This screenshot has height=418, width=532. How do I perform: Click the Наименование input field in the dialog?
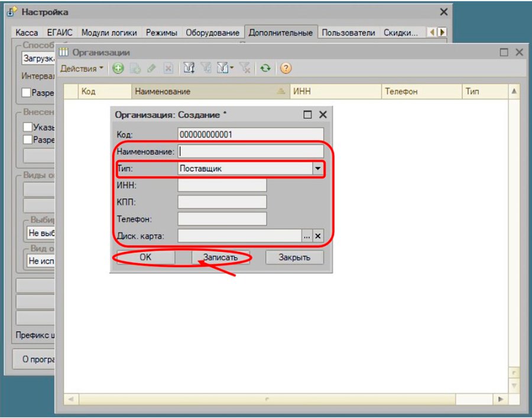(x=251, y=151)
